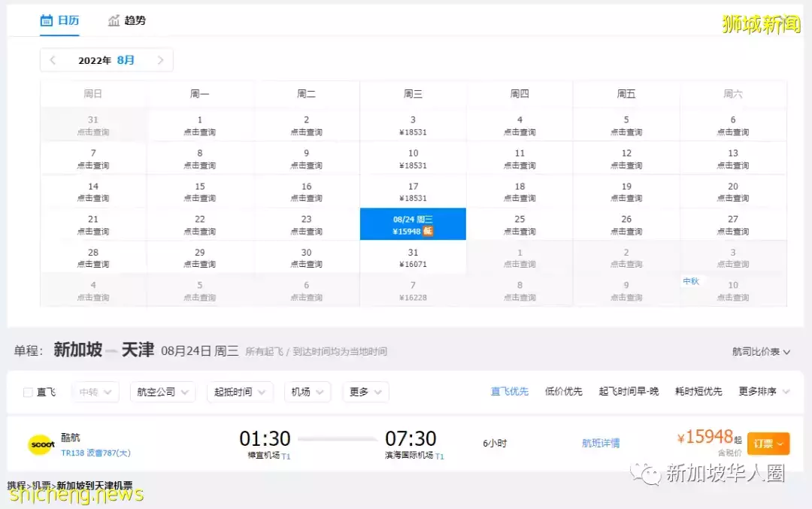Open the 航班详情 flight details link
Viewport: 812px width, 509px height.
pos(601,443)
